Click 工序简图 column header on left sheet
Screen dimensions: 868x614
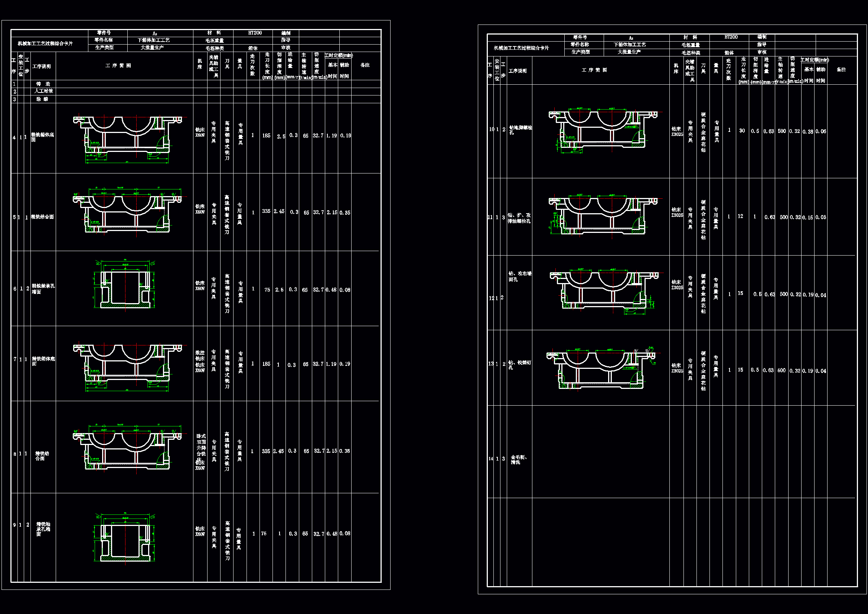tap(118, 66)
